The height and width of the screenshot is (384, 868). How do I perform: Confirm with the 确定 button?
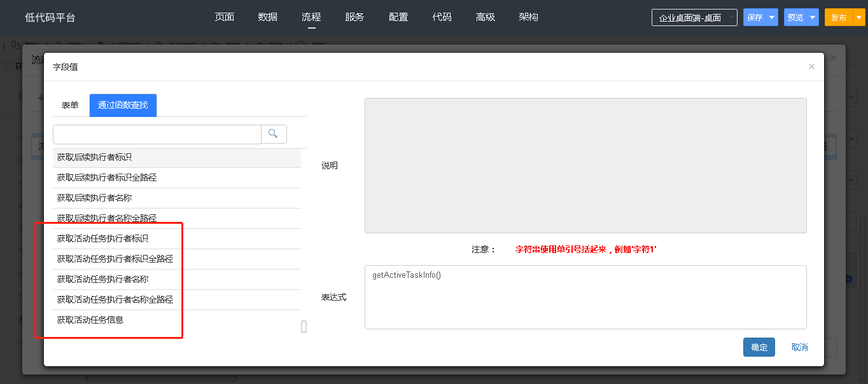759,347
